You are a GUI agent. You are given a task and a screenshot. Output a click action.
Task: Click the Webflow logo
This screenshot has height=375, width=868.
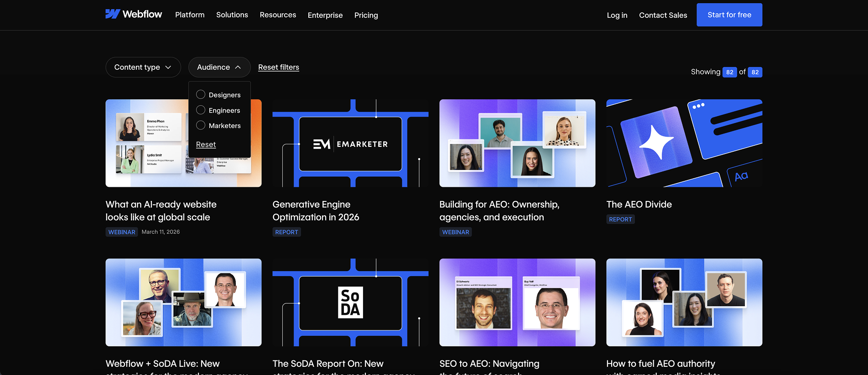click(134, 14)
